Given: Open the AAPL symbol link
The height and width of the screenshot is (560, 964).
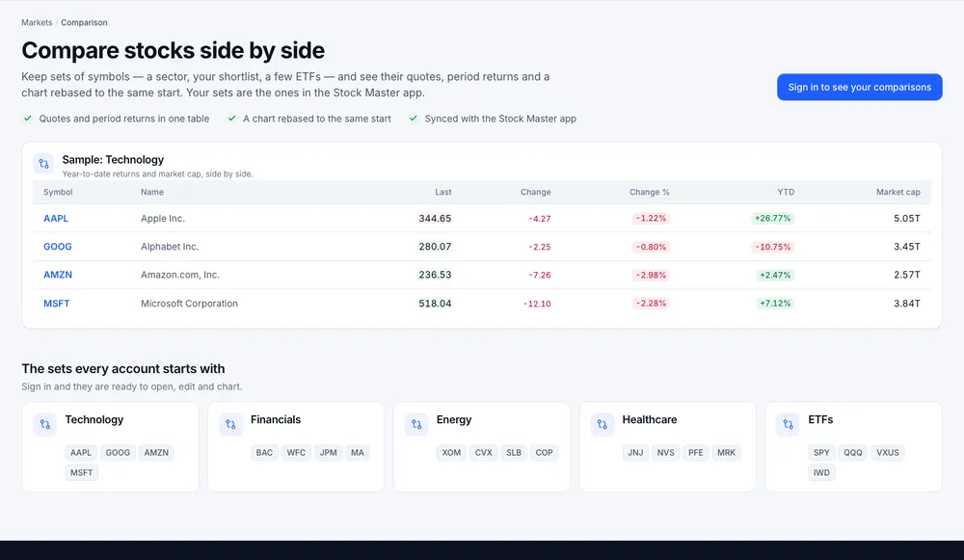Looking at the screenshot, I should tap(56, 218).
